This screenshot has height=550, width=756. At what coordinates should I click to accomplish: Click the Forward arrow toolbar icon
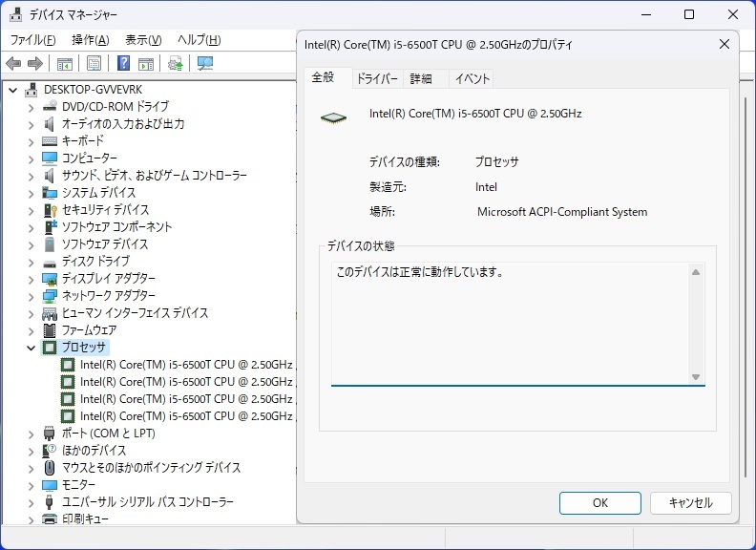point(35,63)
